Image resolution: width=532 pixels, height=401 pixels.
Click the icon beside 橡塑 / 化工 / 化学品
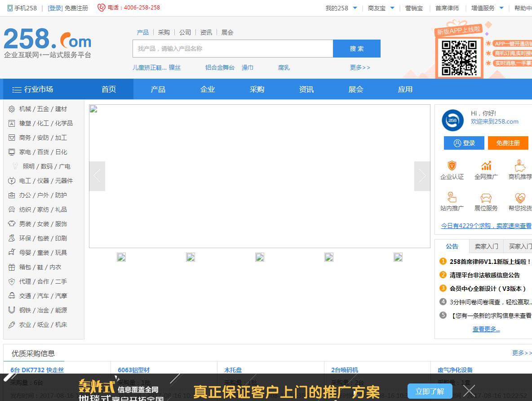point(12,123)
